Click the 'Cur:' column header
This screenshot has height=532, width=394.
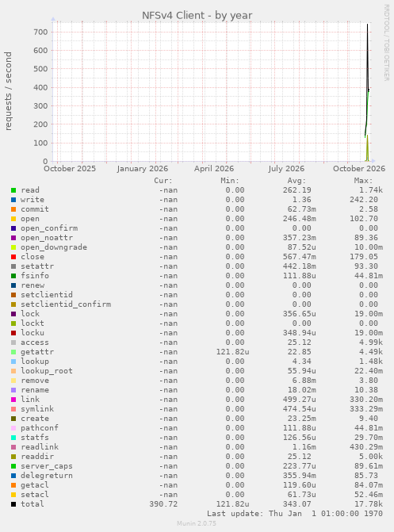[x=163, y=181]
